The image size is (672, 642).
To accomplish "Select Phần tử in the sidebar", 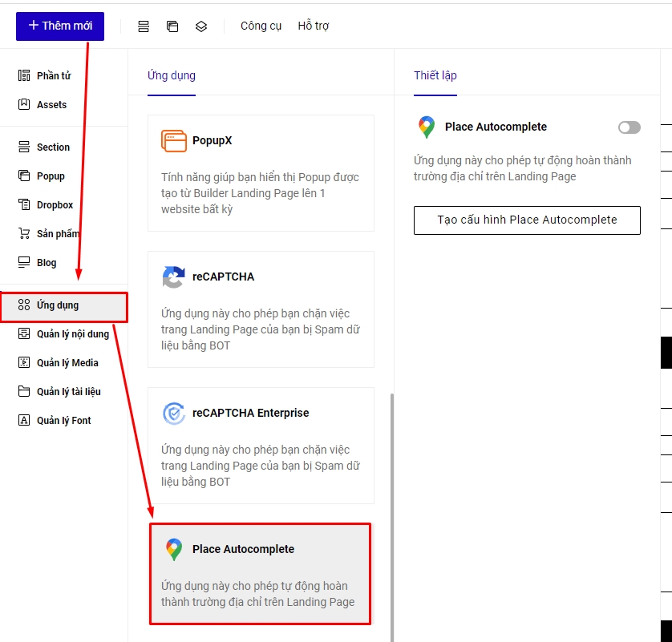I will tap(53, 76).
